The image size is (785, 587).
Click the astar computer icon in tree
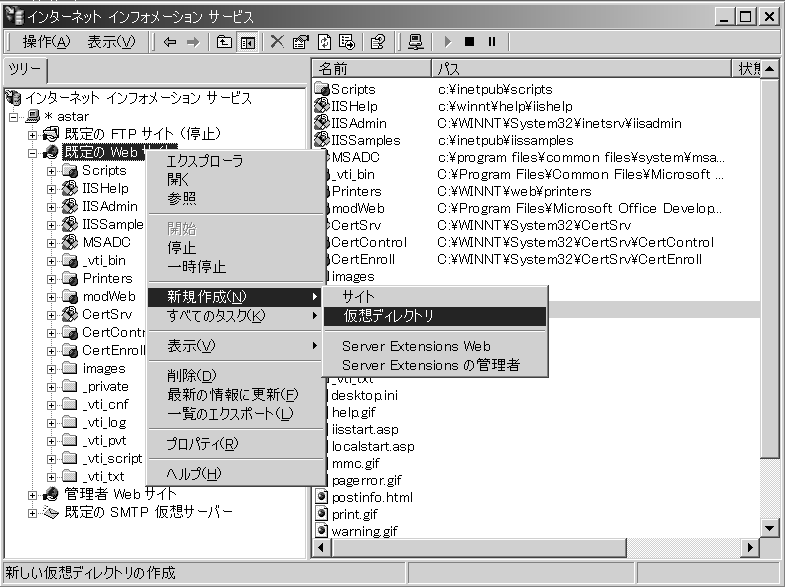(x=33, y=116)
